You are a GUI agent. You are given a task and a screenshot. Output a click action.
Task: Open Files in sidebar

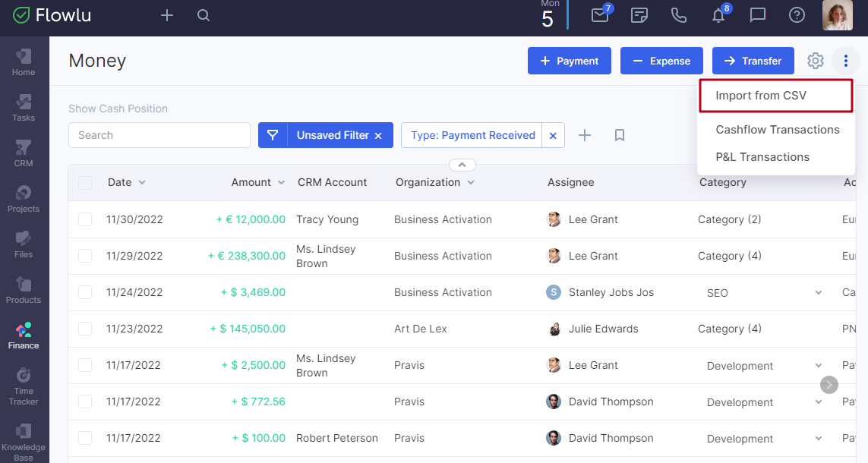click(24, 244)
